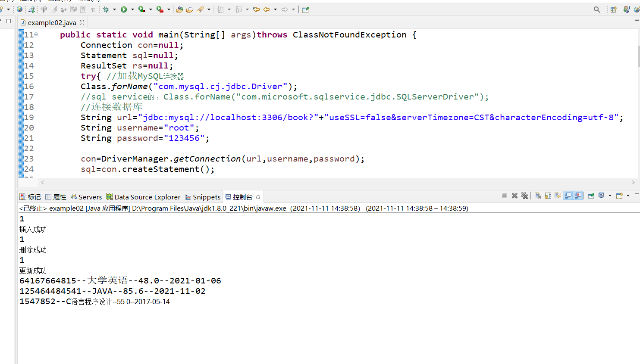Viewport: 640px width, 364px height.
Task: Click scroll-right arrow of editor scrollbar
Action: point(633,182)
